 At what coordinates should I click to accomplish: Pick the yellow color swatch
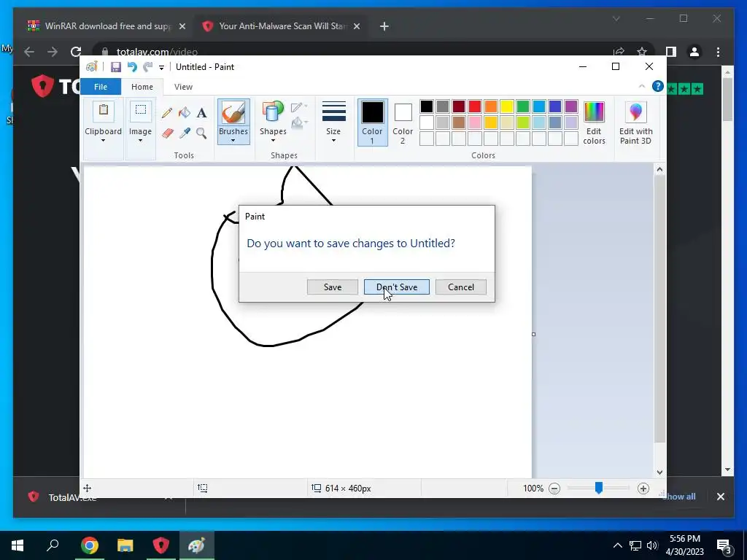coord(507,106)
